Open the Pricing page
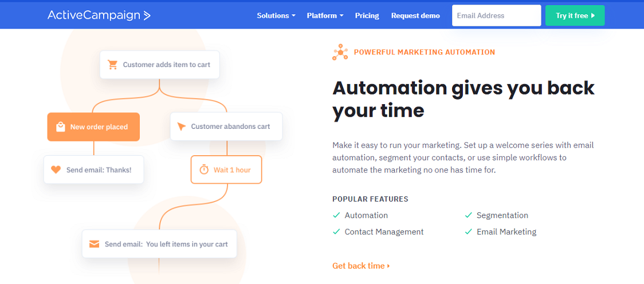This screenshot has height=284, width=644. coord(367,15)
